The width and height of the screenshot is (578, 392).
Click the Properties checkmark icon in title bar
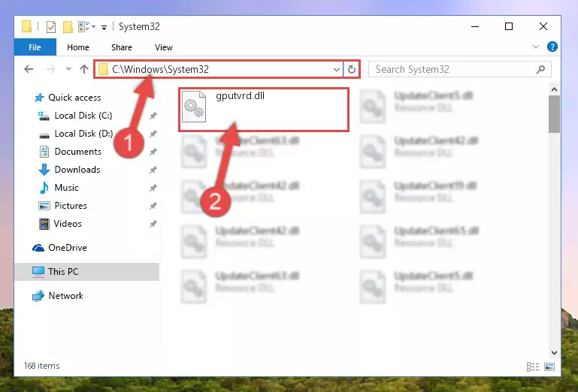click(x=51, y=27)
